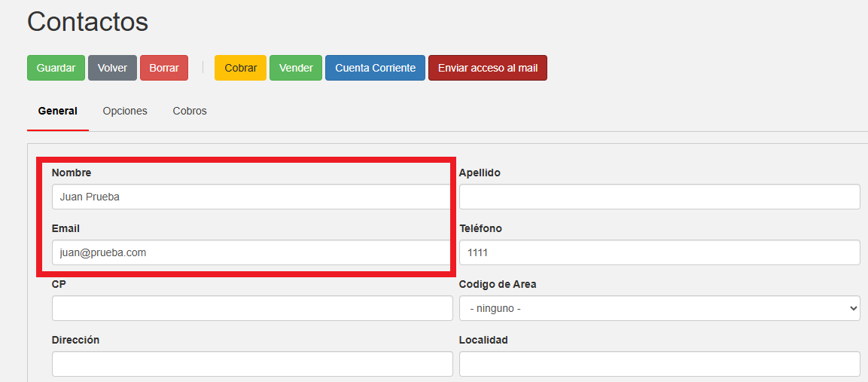Click inside the Localidad input field
868x382 pixels.
point(659,364)
